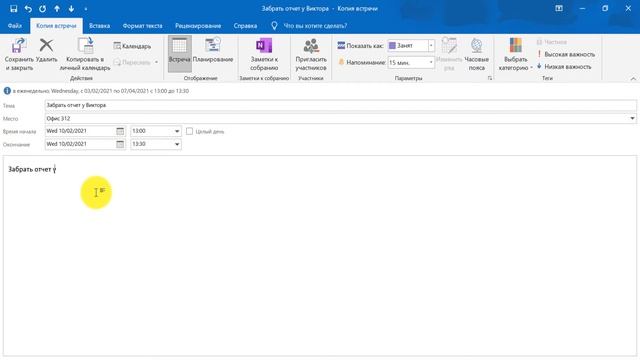Screen dimensions: 640x360
Task: Open the quick access toolbar customization arrow
Action: pos(86,9)
